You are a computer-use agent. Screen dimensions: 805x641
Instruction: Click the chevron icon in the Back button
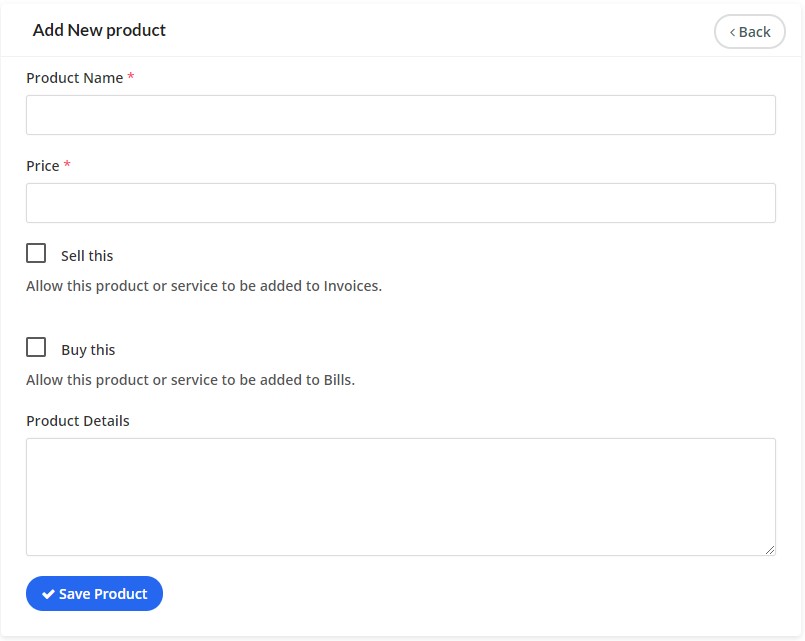732,32
